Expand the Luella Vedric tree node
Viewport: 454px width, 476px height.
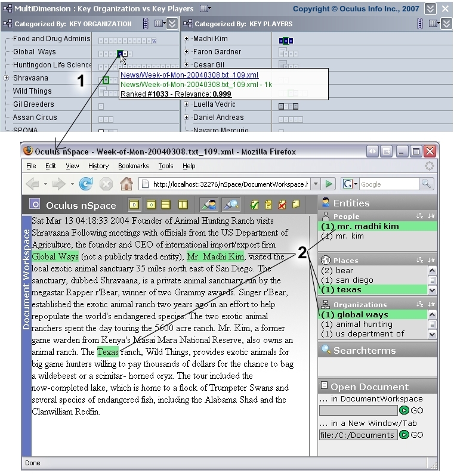pos(187,104)
